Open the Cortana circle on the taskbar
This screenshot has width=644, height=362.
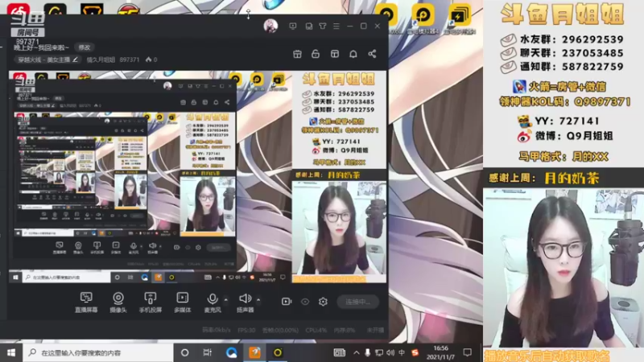coord(185,352)
